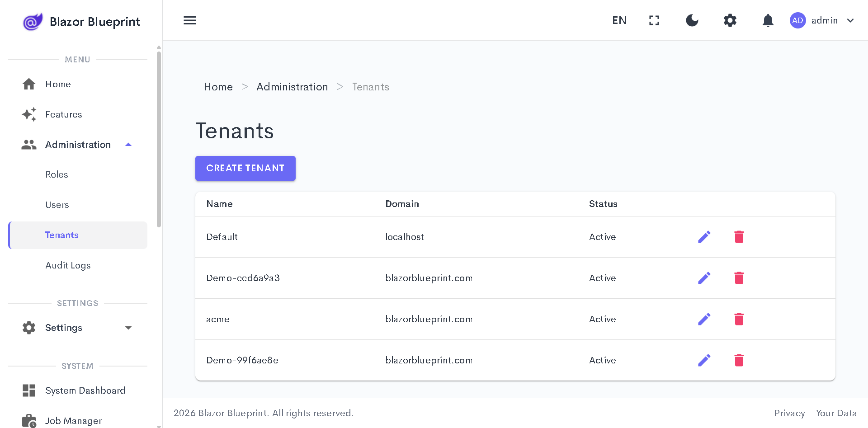
Task: Enter fullscreen with the expand icon
Action: (654, 20)
